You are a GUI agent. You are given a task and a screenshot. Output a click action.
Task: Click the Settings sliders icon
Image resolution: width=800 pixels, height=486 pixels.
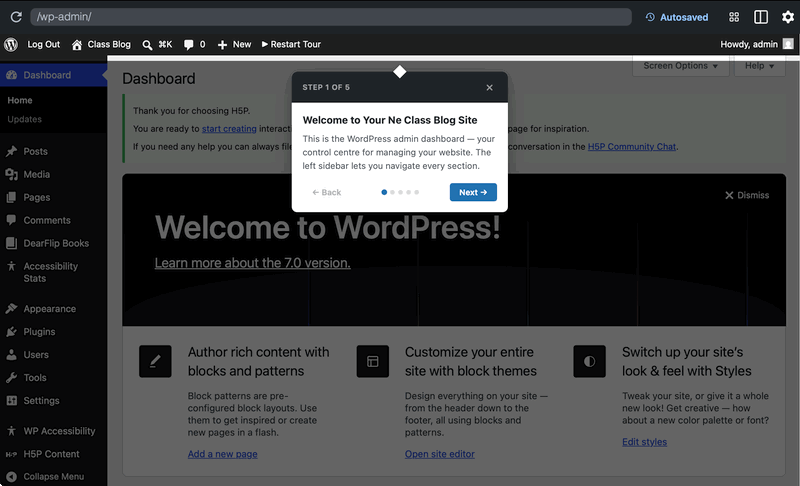click(x=11, y=400)
